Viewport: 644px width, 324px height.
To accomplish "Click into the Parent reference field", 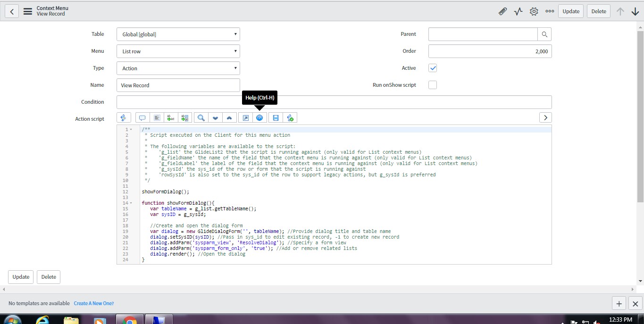I will click(x=483, y=34).
